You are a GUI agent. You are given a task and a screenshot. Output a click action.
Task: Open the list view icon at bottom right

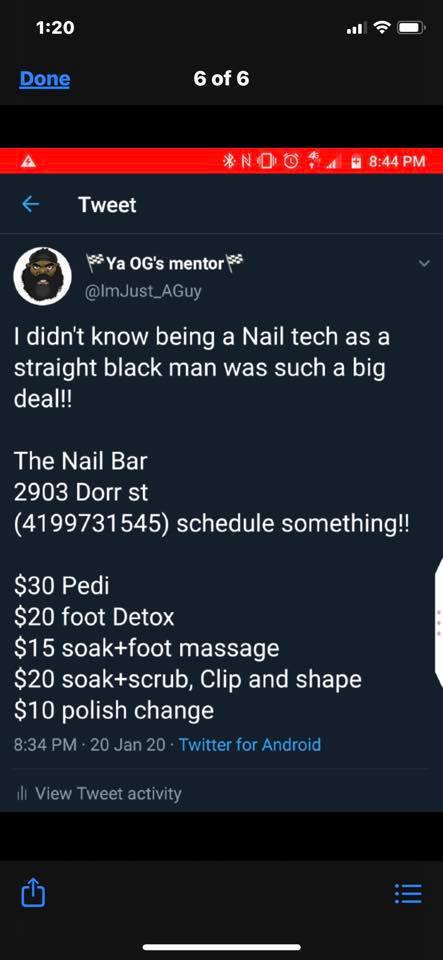[x=408, y=894]
